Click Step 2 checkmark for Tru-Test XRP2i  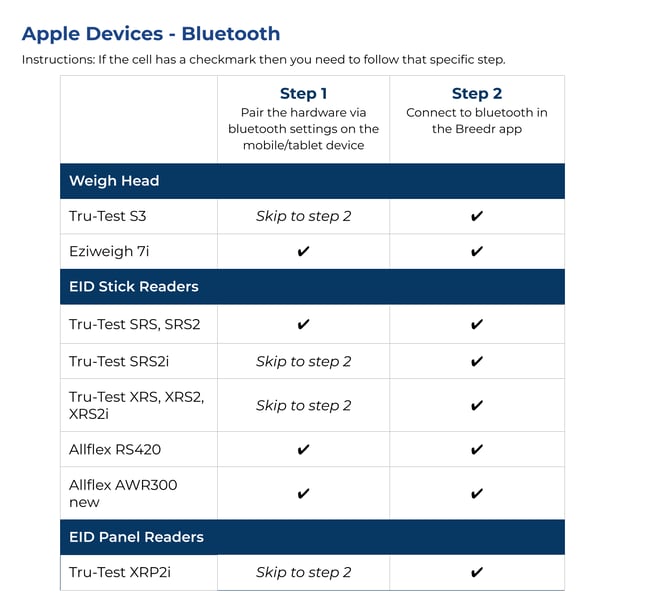pos(477,573)
